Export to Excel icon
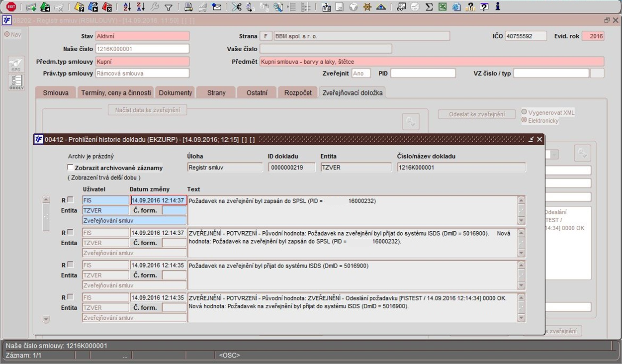Viewport: 622px width, 364px height. click(443, 7)
